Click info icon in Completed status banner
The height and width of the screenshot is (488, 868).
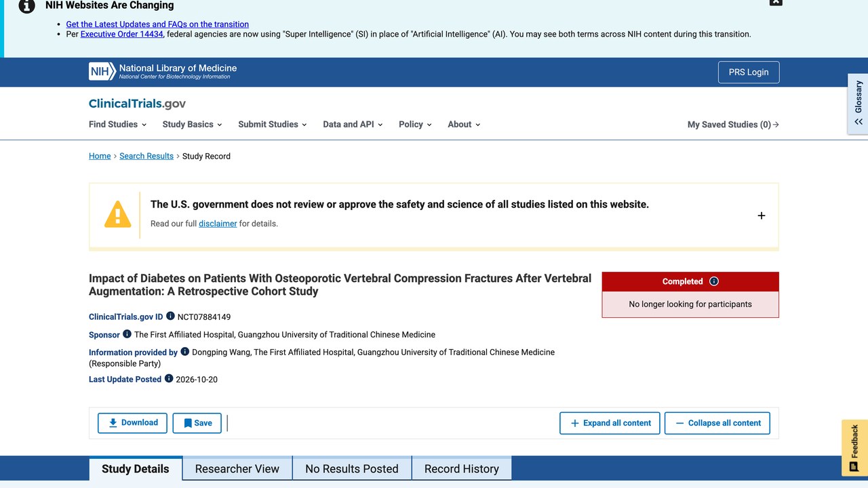coord(713,281)
